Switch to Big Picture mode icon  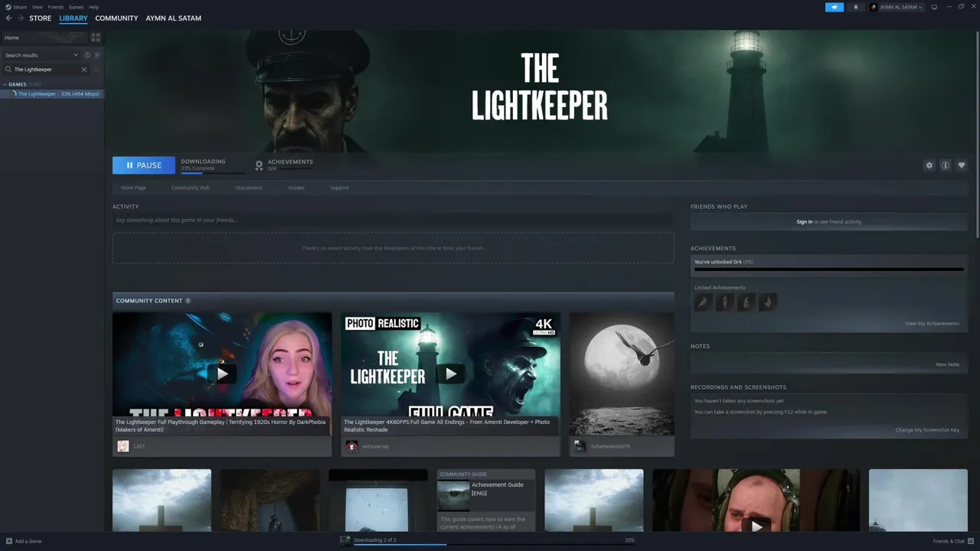pyautogui.click(x=933, y=7)
